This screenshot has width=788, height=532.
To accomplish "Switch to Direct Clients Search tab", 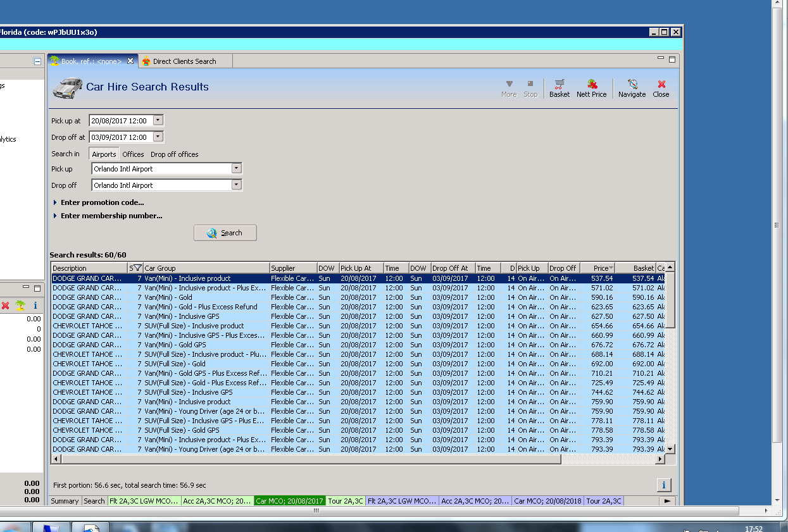I will point(184,61).
